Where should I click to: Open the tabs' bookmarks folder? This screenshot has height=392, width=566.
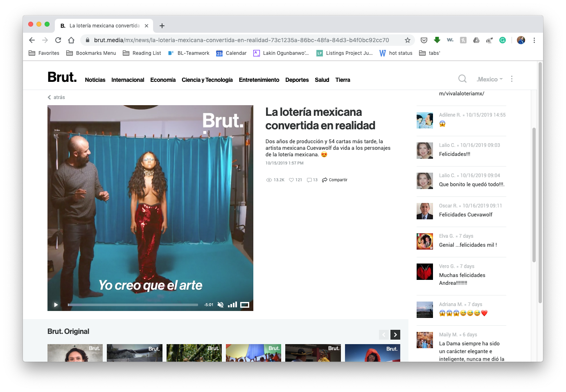coord(430,53)
